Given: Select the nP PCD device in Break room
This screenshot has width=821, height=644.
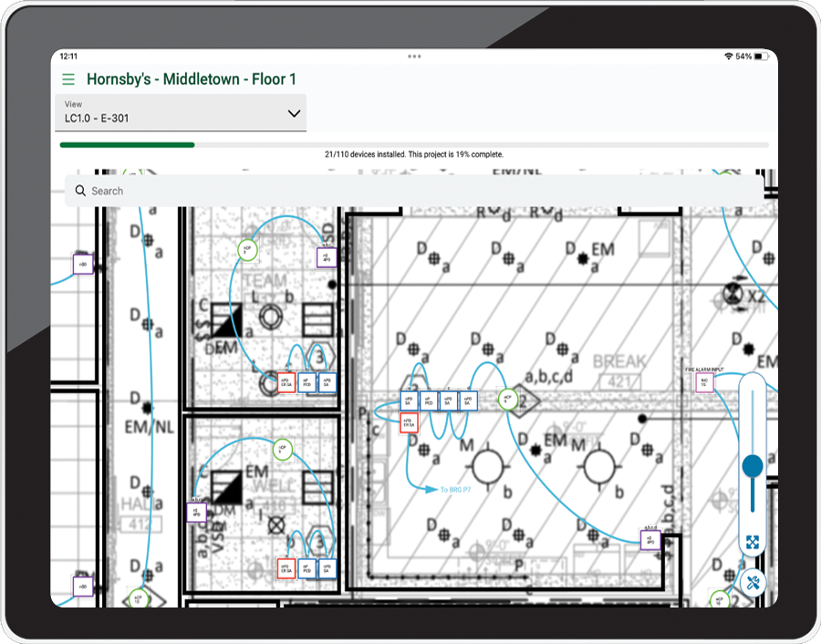Looking at the screenshot, I should tap(429, 400).
